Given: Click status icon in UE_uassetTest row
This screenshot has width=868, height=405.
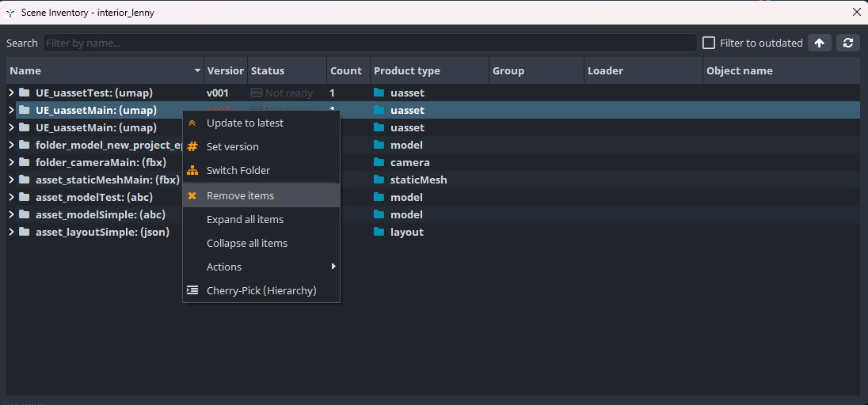Looking at the screenshot, I should [257, 93].
